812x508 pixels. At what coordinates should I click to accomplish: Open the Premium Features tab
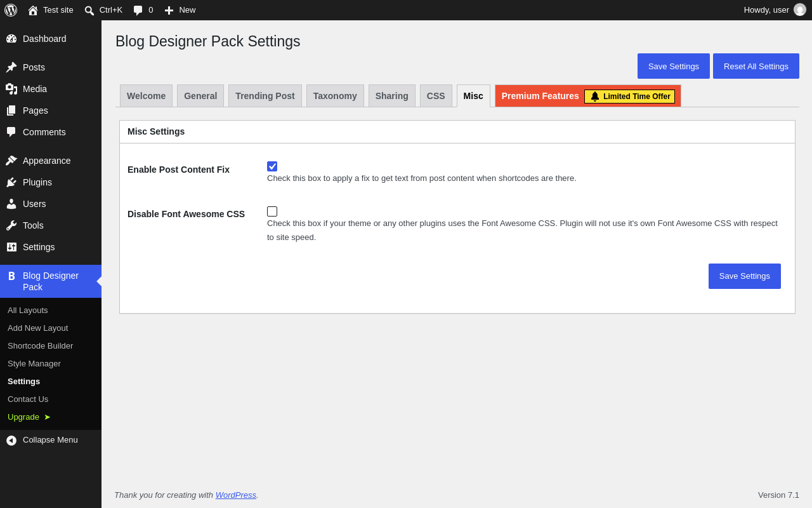[x=588, y=96]
